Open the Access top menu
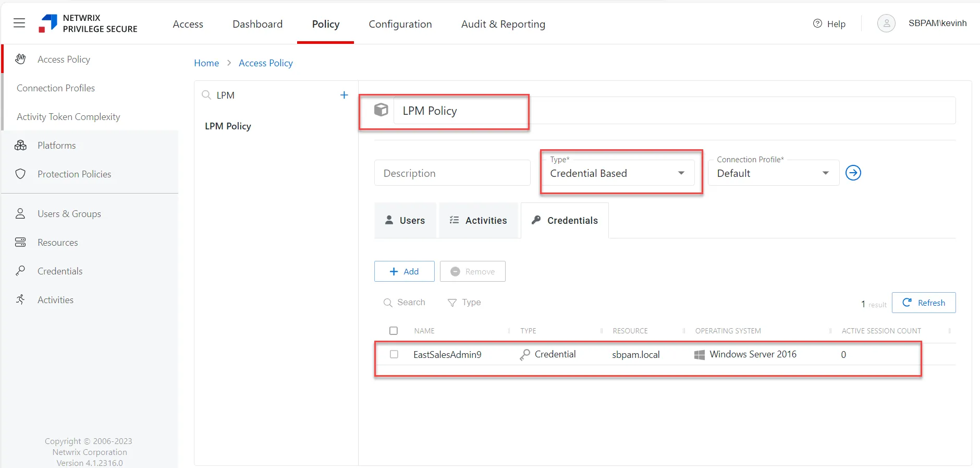980x468 pixels. pos(188,24)
